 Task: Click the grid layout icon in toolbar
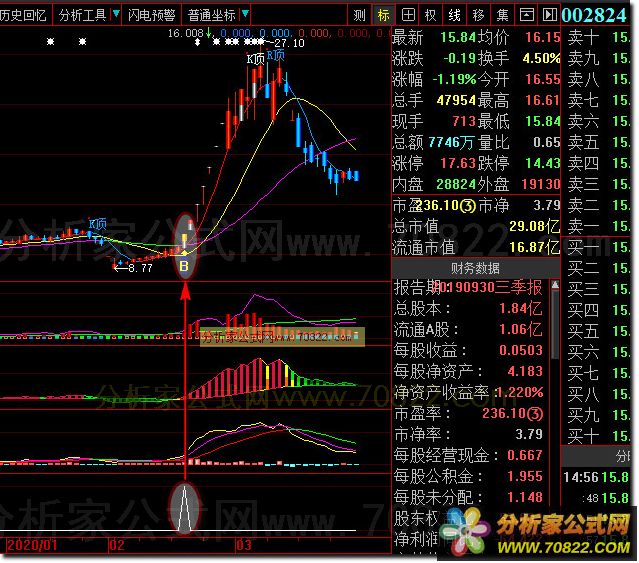(407, 15)
